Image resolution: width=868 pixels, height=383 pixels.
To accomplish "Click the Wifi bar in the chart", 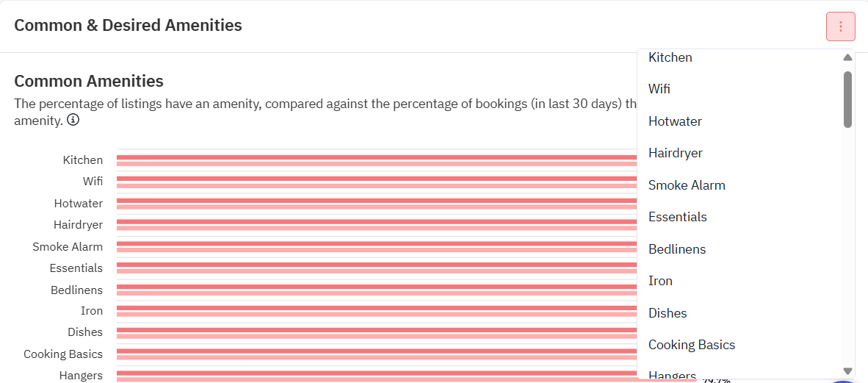I will pyautogui.click(x=377, y=182).
